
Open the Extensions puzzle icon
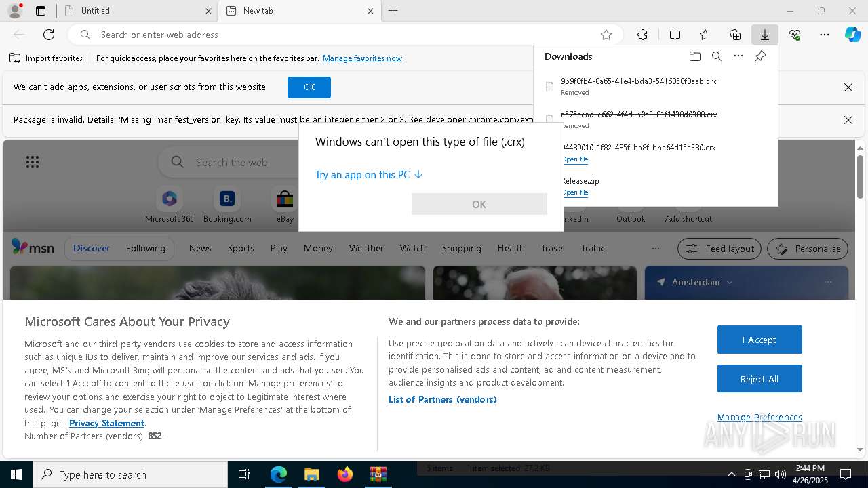[x=642, y=35]
